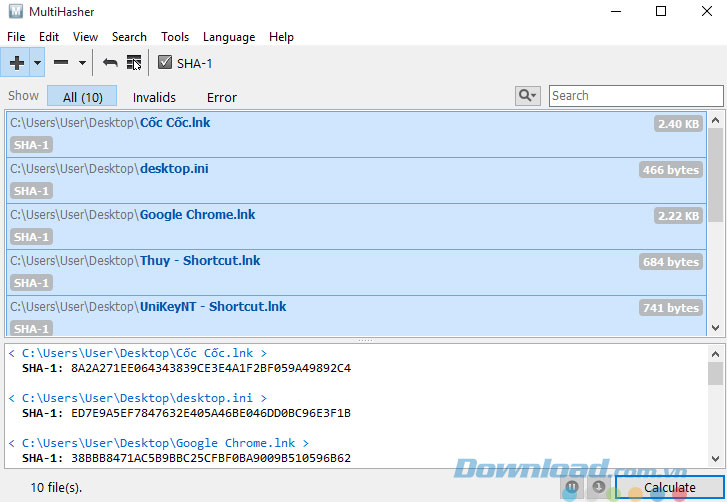Click SHA-1 badge under Cốc Cốc.lnk
The width and height of the screenshot is (727, 502).
click(x=31, y=145)
